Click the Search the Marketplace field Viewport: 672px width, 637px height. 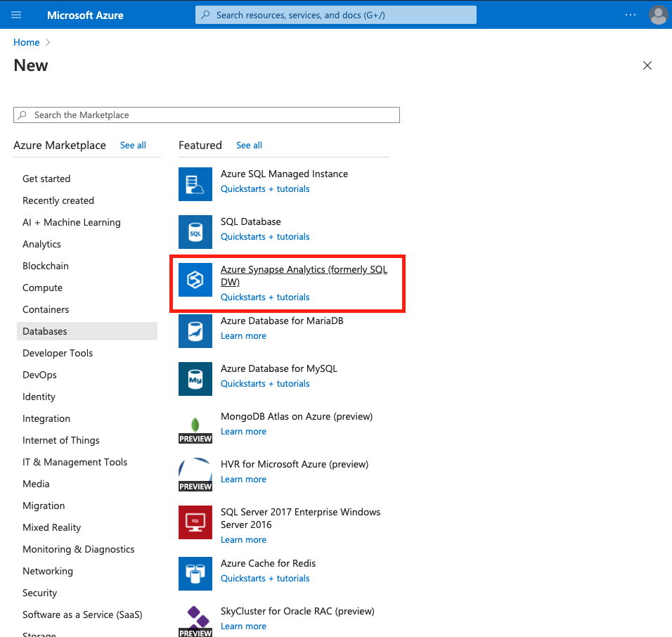(206, 115)
